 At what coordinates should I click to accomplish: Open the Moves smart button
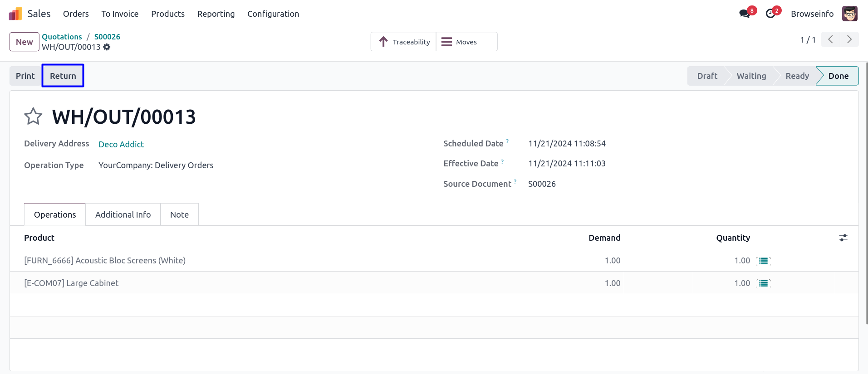click(466, 42)
